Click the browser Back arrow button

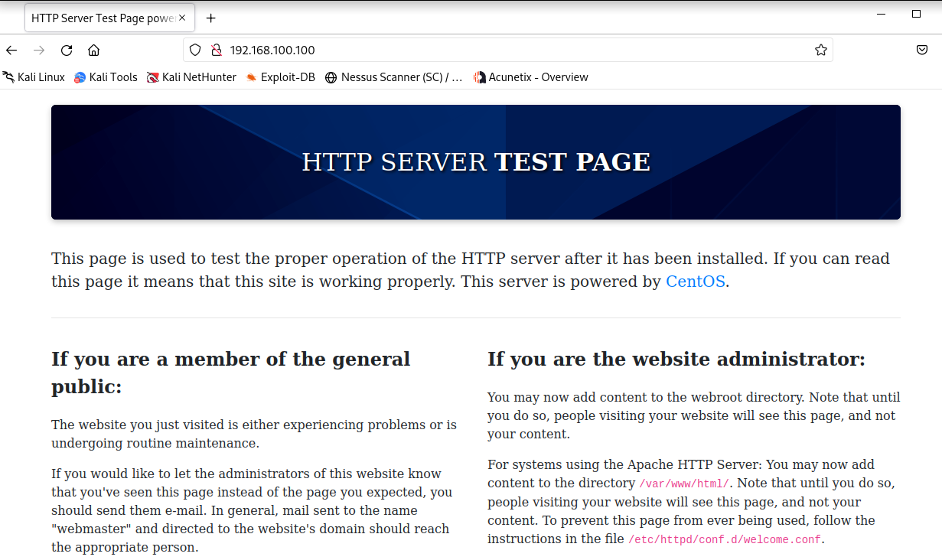(11, 50)
